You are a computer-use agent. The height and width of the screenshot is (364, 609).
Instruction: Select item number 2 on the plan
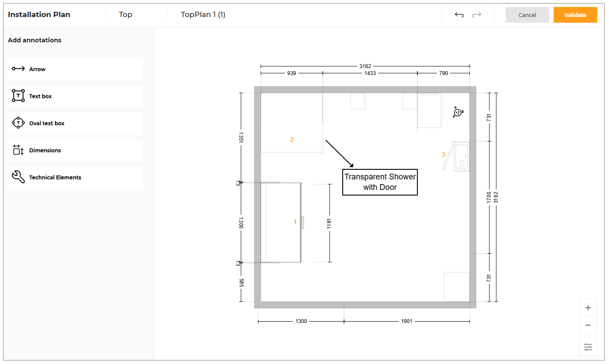(x=292, y=140)
